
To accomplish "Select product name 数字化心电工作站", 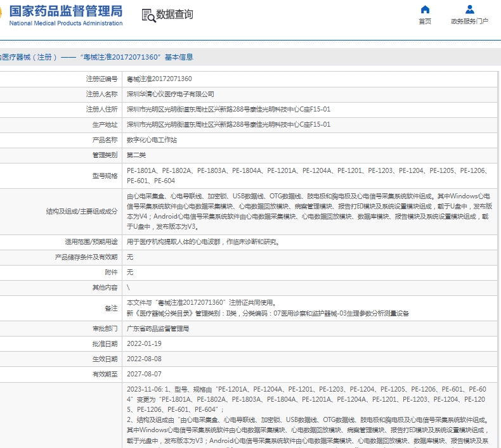I will click(x=152, y=140).
